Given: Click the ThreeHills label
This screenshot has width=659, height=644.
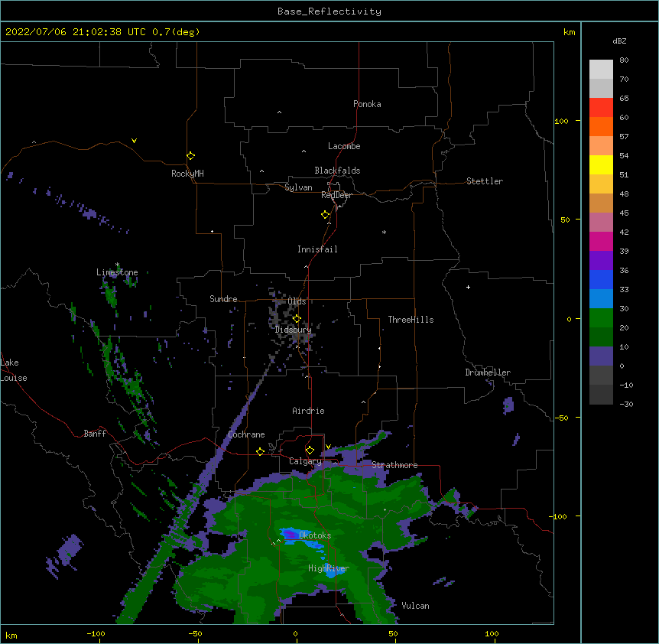Looking at the screenshot, I should click(x=411, y=320).
